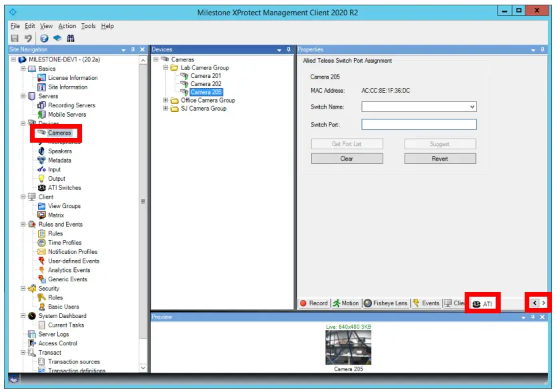The height and width of the screenshot is (392, 556).
Task: Open the Site Navigation panel options arrow
Action: (123, 50)
